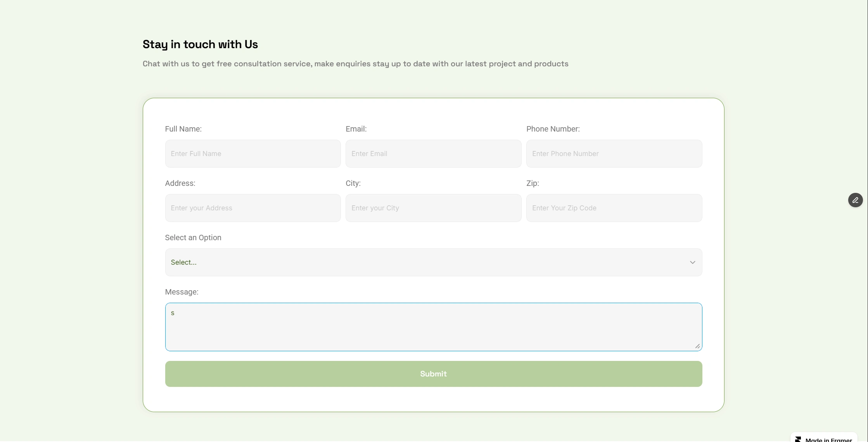868x442 pixels.
Task: Focus the Enter your City field
Action: pos(433,208)
